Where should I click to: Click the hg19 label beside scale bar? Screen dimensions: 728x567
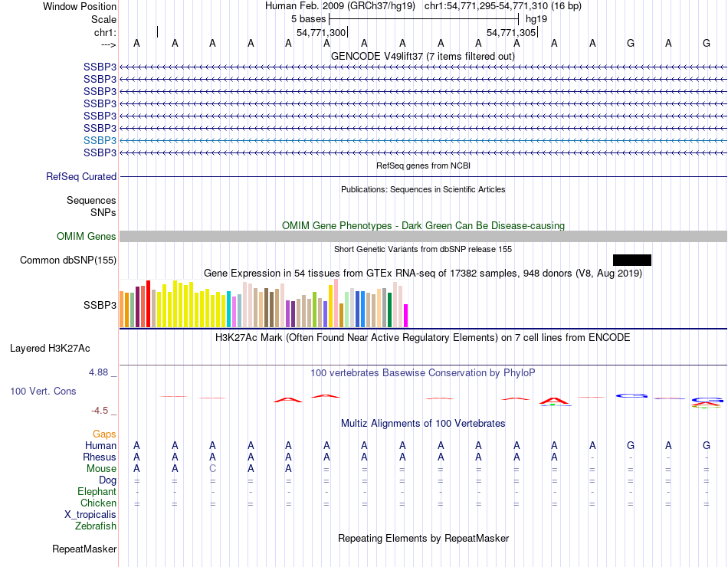click(x=536, y=19)
